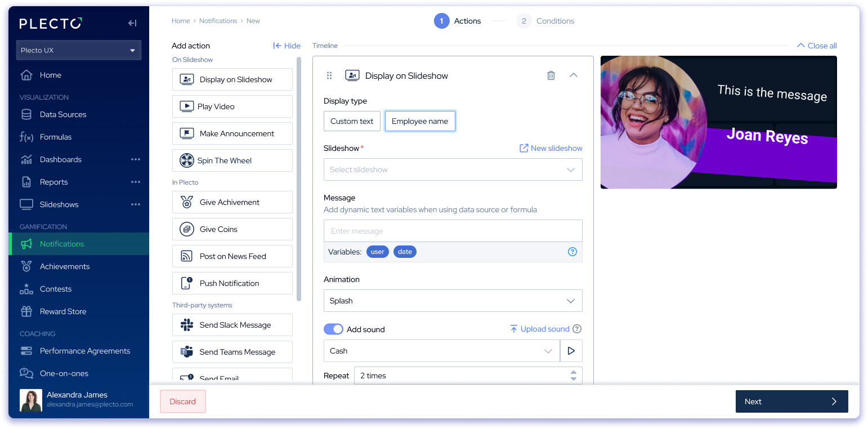Viewport: 868px width, 429px height.
Task: Select Employee name display type
Action: [420, 121]
